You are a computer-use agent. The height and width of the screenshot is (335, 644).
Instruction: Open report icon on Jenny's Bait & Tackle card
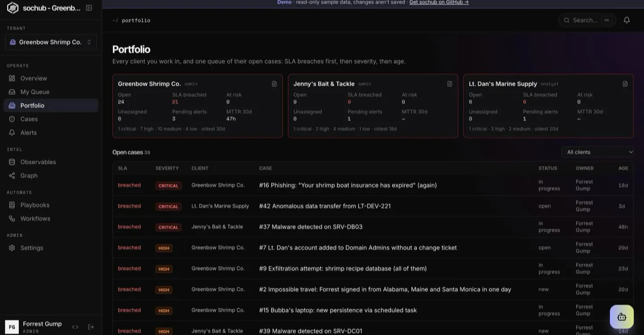pos(449,84)
